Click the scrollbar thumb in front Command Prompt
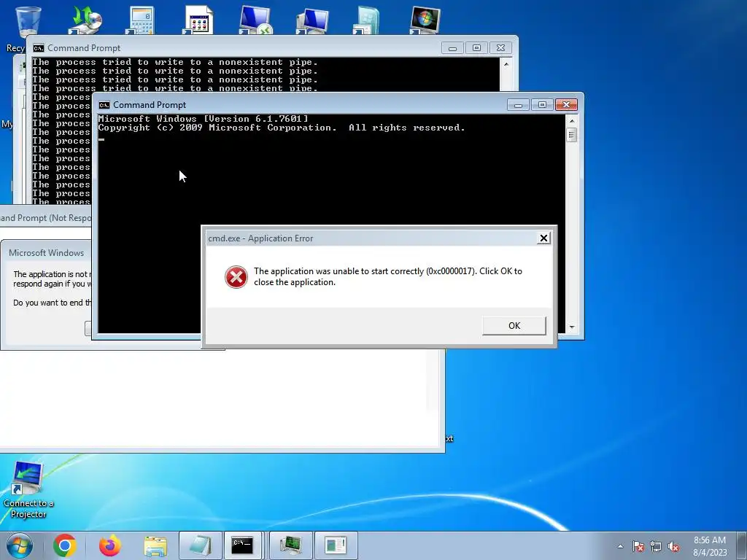This screenshot has width=747, height=560. (x=572, y=135)
